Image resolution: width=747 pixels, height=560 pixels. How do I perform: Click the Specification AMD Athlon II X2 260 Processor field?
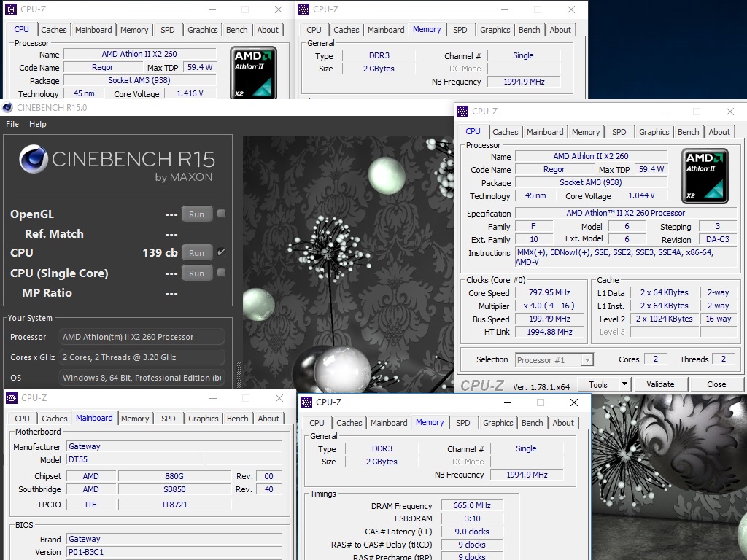[x=625, y=214]
